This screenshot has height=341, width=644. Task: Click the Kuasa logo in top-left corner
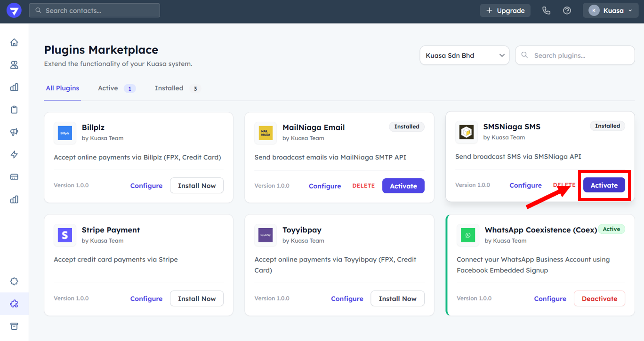pyautogui.click(x=14, y=10)
